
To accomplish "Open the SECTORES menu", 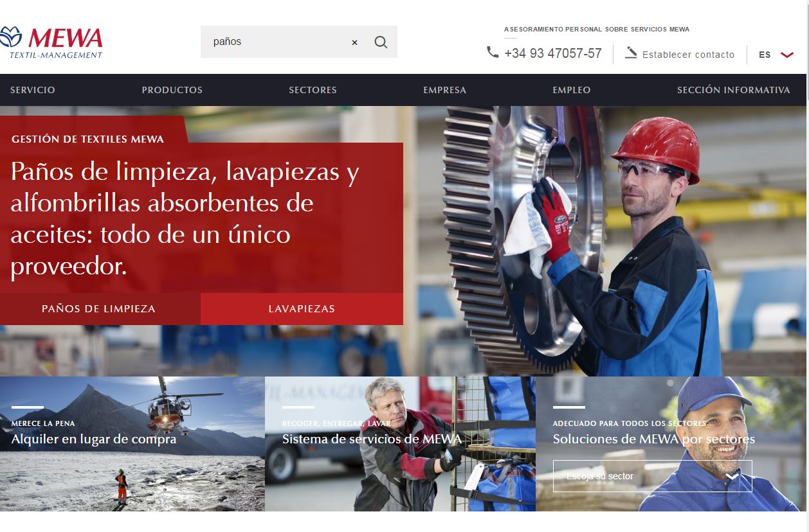I will [x=313, y=90].
